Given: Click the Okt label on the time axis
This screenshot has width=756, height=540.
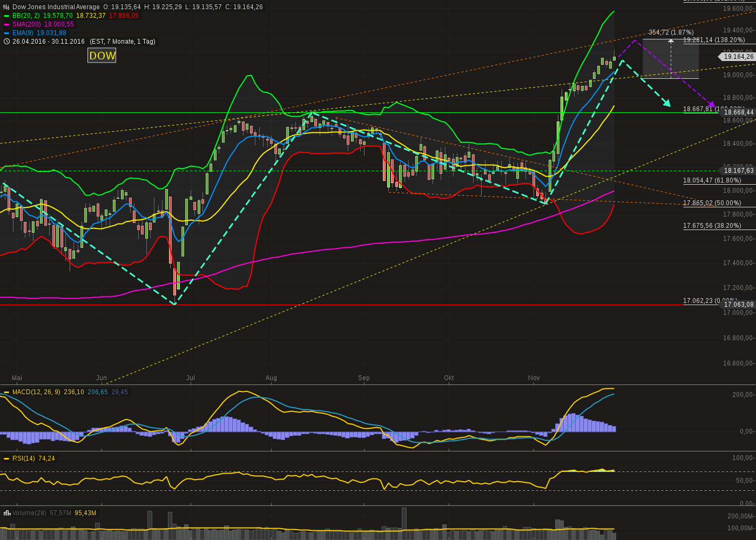Looking at the screenshot, I should [x=449, y=378].
